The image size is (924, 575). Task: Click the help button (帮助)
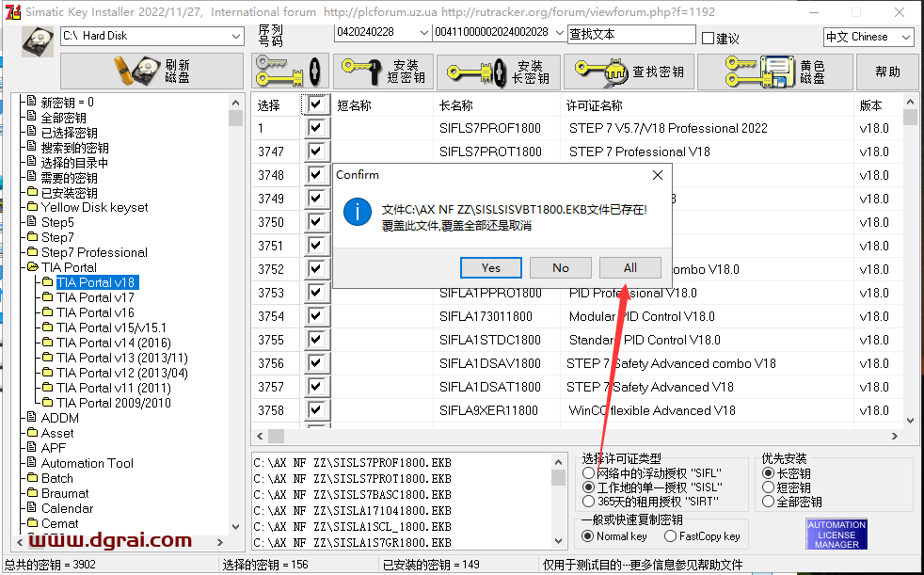coord(887,72)
